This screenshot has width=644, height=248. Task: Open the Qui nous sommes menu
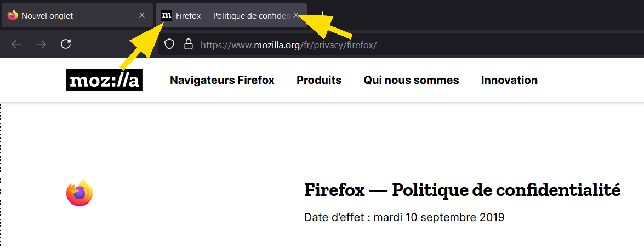[411, 80]
